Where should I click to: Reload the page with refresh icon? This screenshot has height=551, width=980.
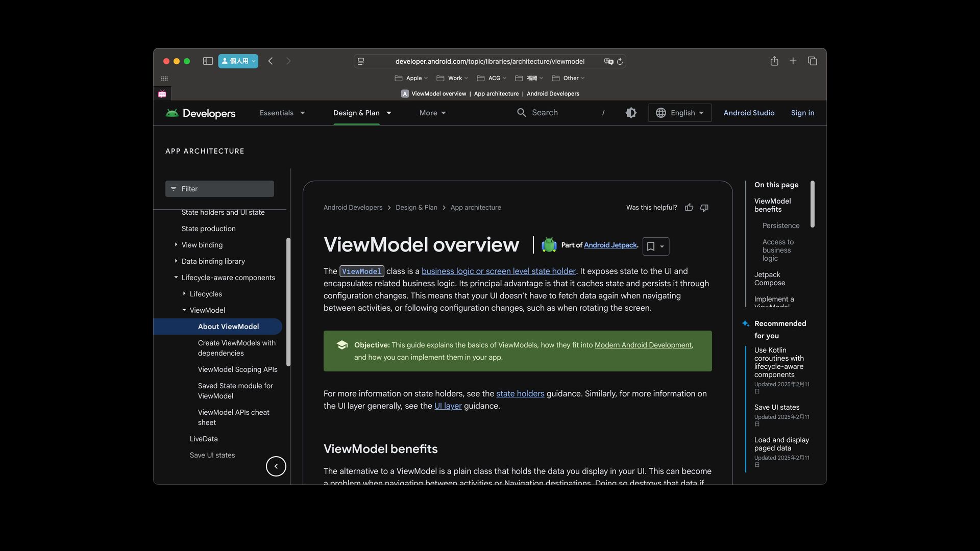620,61
